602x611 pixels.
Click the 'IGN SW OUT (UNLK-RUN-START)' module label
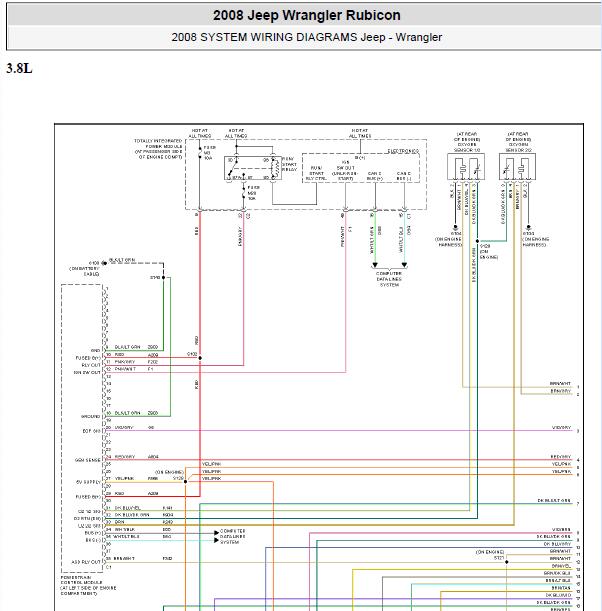345,170
